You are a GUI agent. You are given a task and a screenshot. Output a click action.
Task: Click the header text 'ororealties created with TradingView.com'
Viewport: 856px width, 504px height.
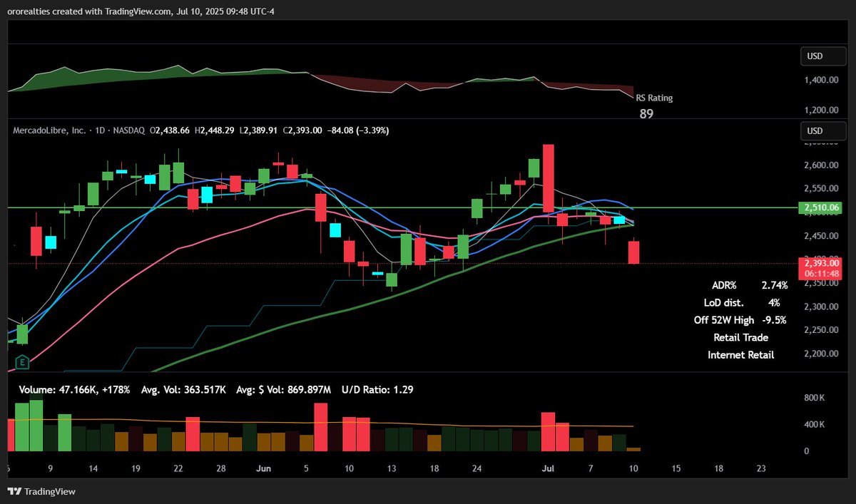tap(90, 10)
